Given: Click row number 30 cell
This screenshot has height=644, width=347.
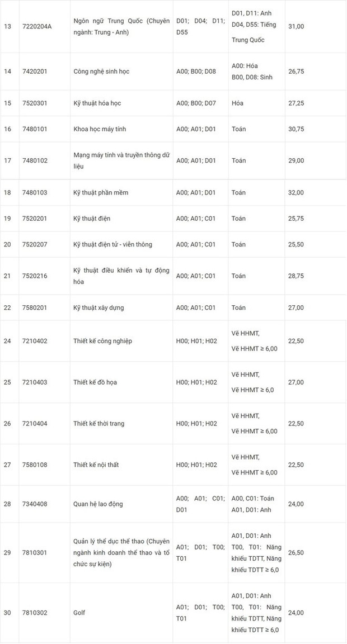Looking at the screenshot, I should click(x=7, y=613).
